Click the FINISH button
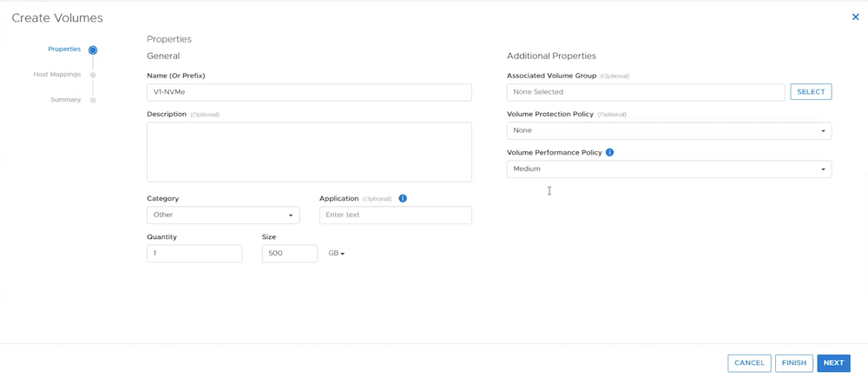 tap(794, 363)
